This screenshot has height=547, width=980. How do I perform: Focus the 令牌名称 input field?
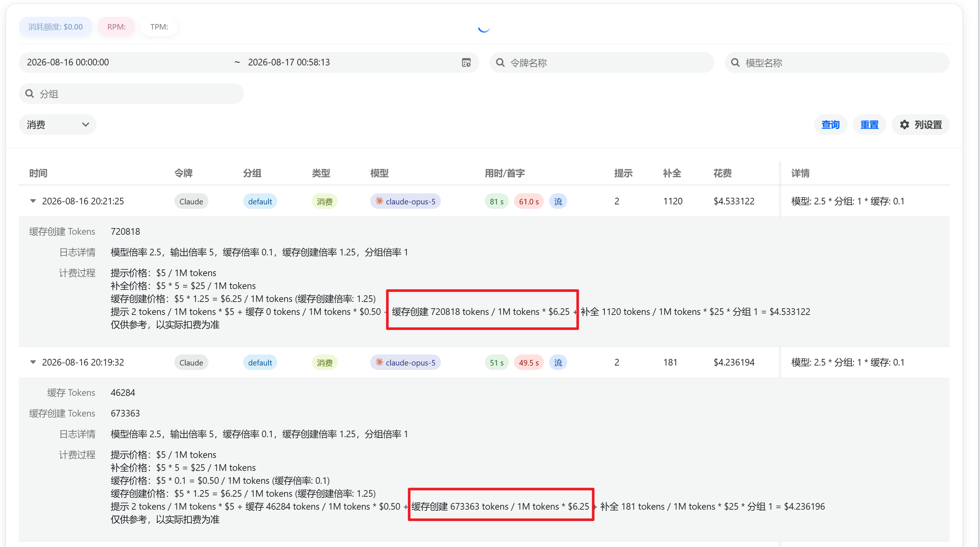tap(602, 62)
